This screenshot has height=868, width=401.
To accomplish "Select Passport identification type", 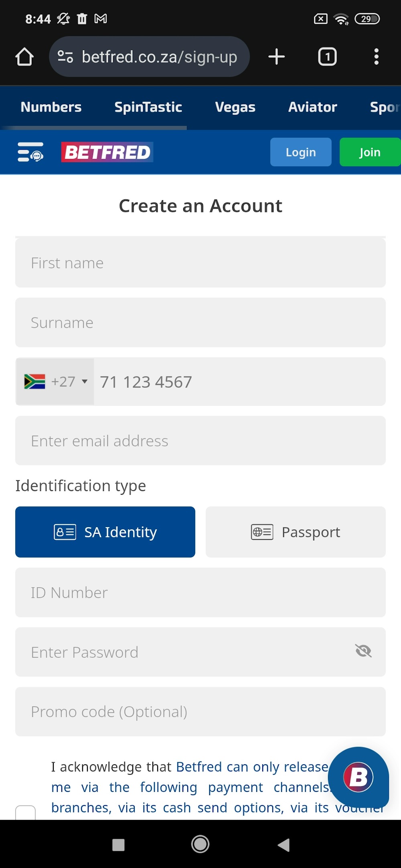I will pyautogui.click(x=296, y=532).
